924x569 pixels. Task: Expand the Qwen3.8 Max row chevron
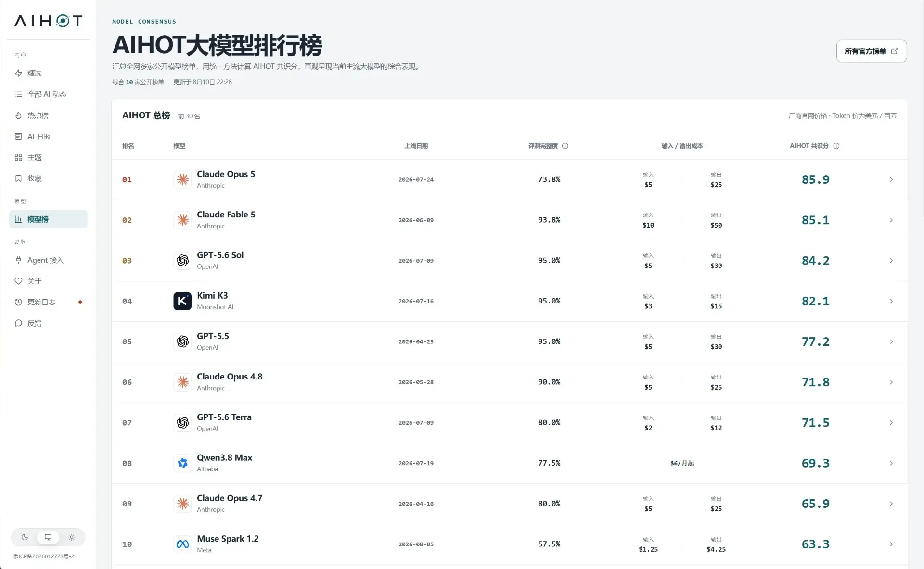[891, 463]
